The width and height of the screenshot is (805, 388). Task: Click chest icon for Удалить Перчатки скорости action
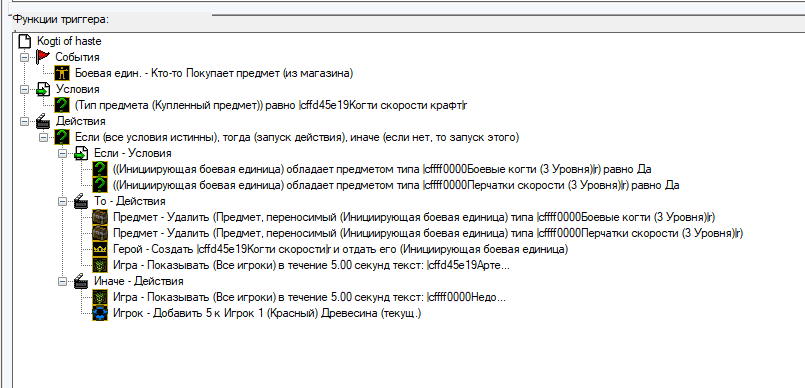click(x=100, y=233)
